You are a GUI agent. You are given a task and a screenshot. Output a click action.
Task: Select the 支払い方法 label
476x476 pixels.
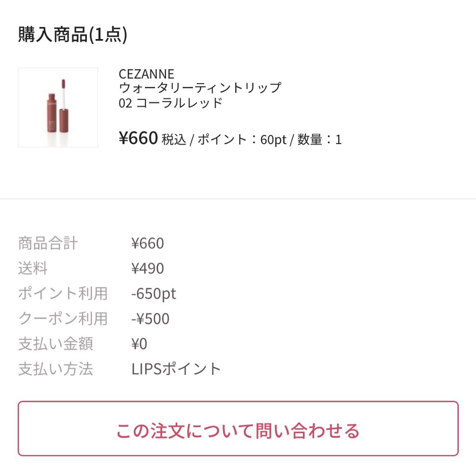click(55, 369)
